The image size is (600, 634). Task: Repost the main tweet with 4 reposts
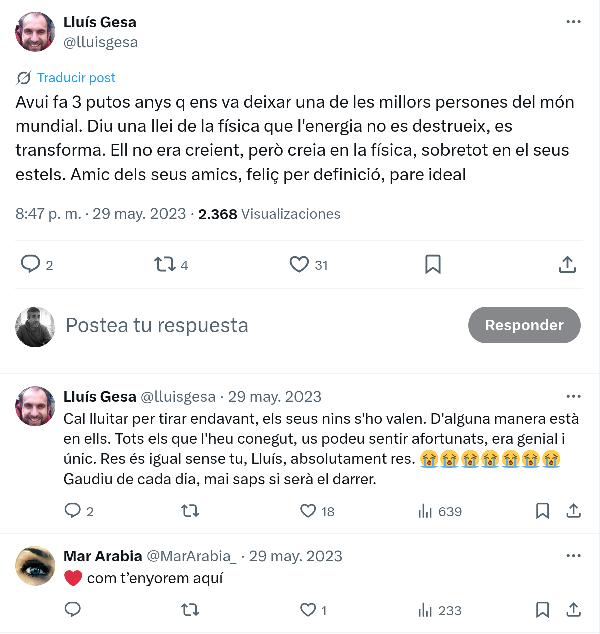165,264
